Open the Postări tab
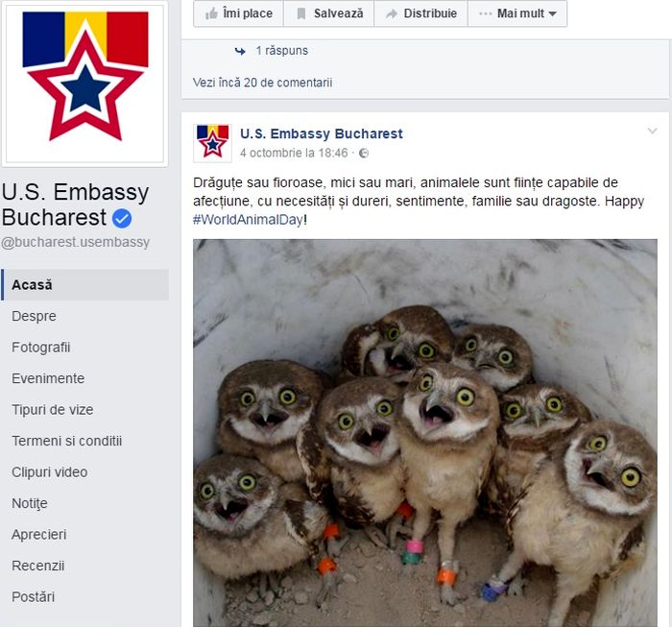Image resolution: width=672 pixels, height=627 pixels. tap(33, 597)
